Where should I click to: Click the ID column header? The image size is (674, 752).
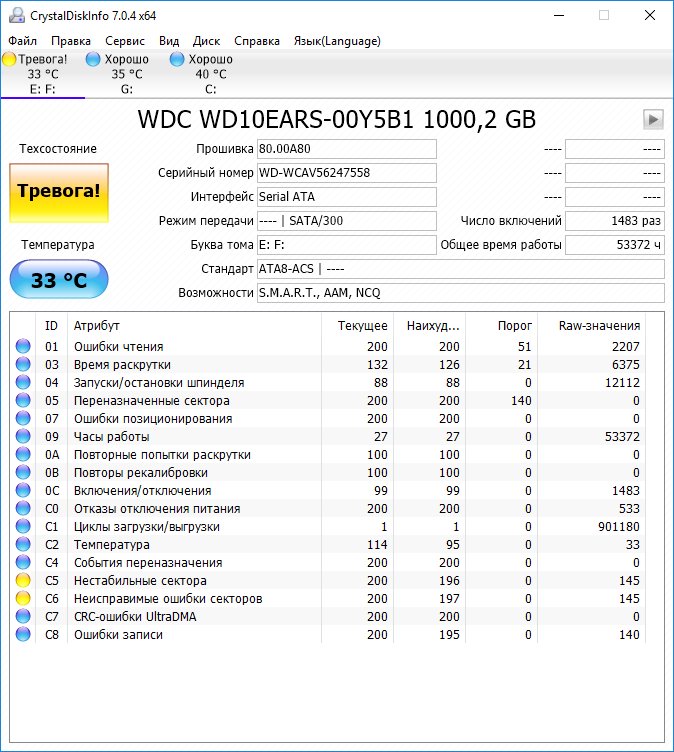coord(51,326)
